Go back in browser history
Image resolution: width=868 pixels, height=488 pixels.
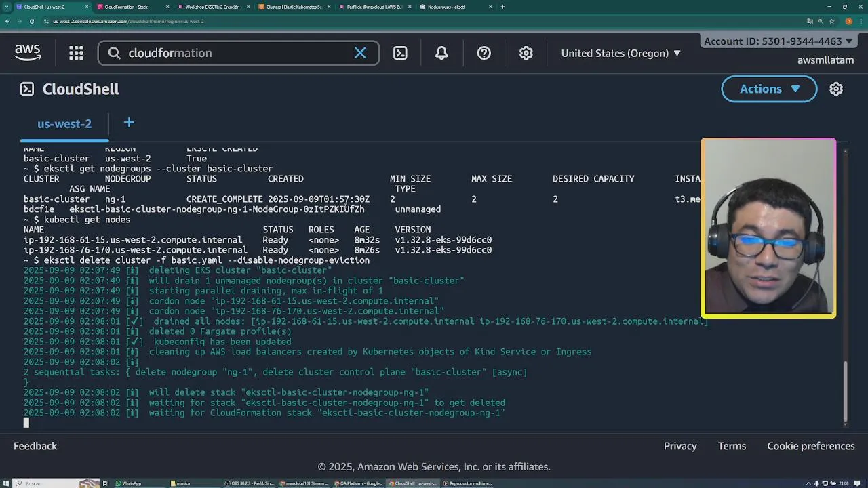click(7, 21)
